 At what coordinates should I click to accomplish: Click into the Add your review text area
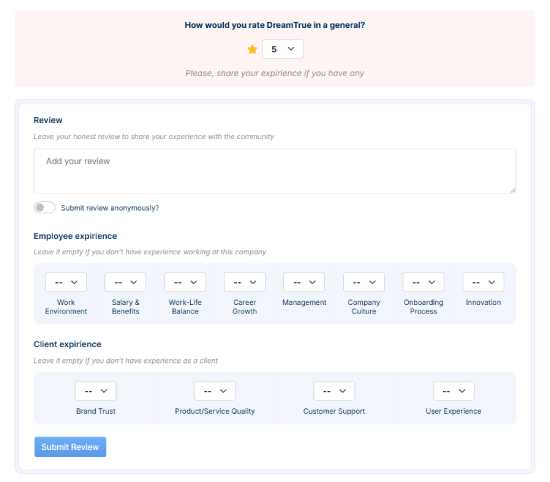(275, 171)
